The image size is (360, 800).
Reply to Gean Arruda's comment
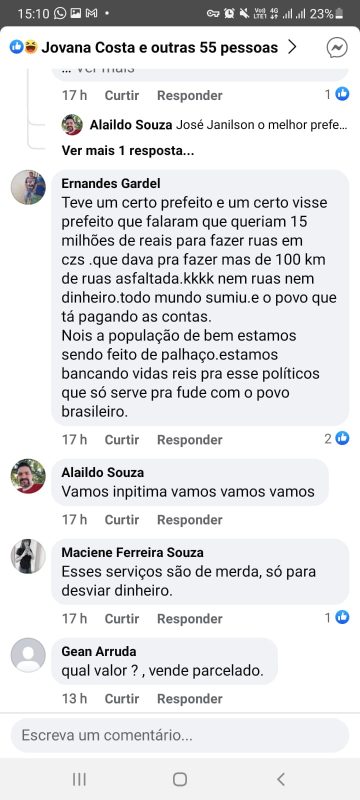(190, 698)
